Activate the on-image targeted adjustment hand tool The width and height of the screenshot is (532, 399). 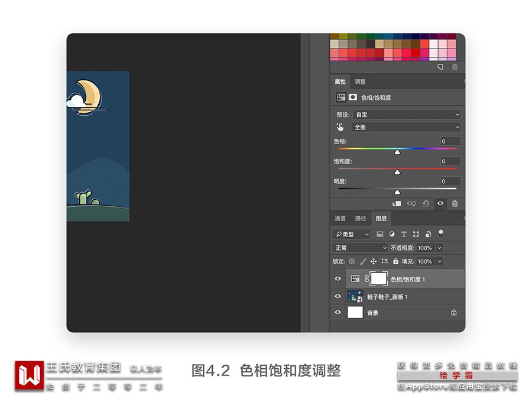(x=340, y=127)
